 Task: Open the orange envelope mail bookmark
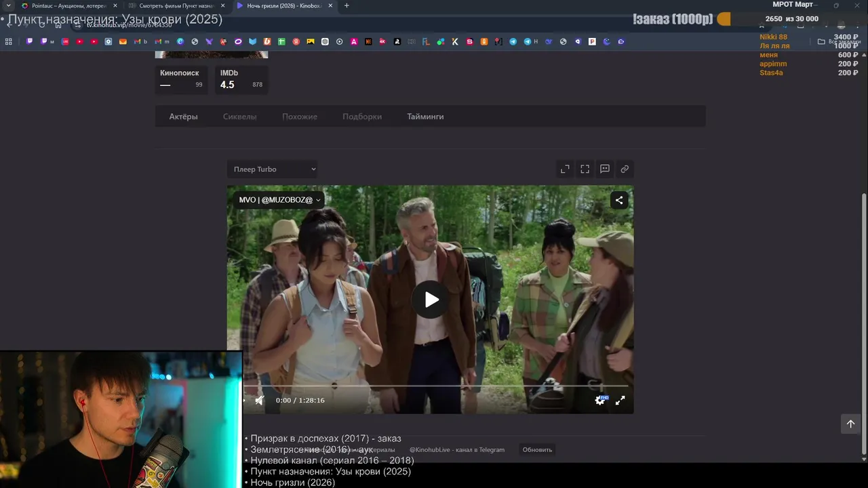pyautogui.click(x=123, y=41)
